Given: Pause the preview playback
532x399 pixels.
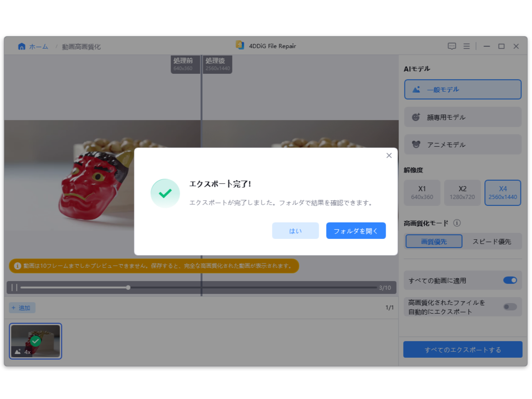Looking at the screenshot, I should [x=14, y=288].
